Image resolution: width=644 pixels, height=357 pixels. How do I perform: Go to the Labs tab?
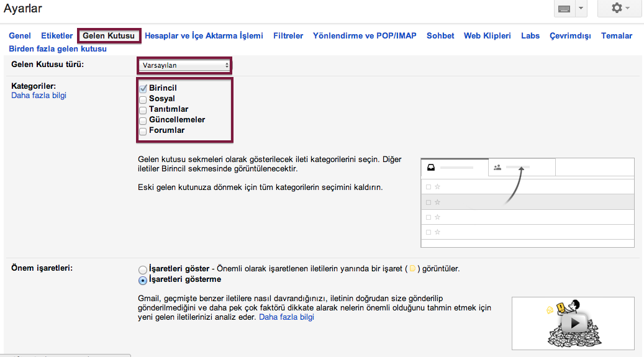pyautogui.click(x=530, y=36)
